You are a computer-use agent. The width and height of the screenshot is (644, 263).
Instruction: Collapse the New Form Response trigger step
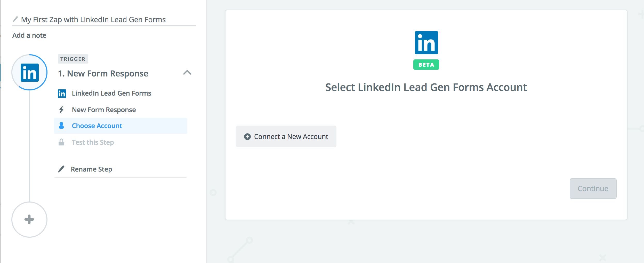tap(187, 73)
